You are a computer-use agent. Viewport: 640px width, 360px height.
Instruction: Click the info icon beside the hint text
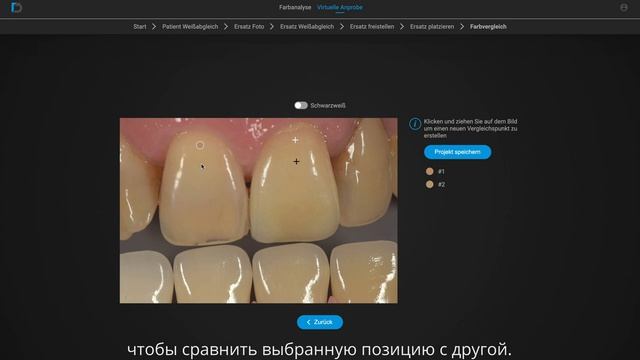415,124
